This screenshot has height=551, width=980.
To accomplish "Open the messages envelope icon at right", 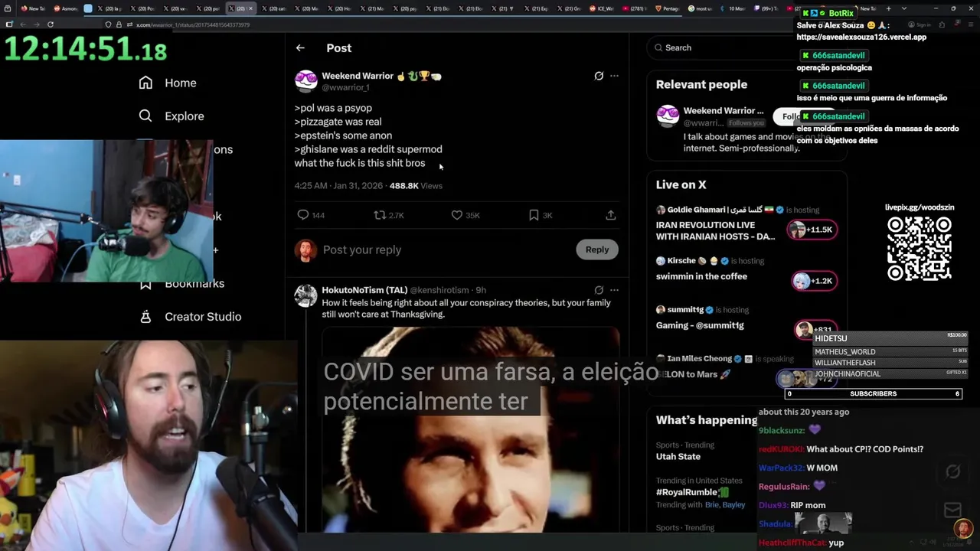I will 953,510.
